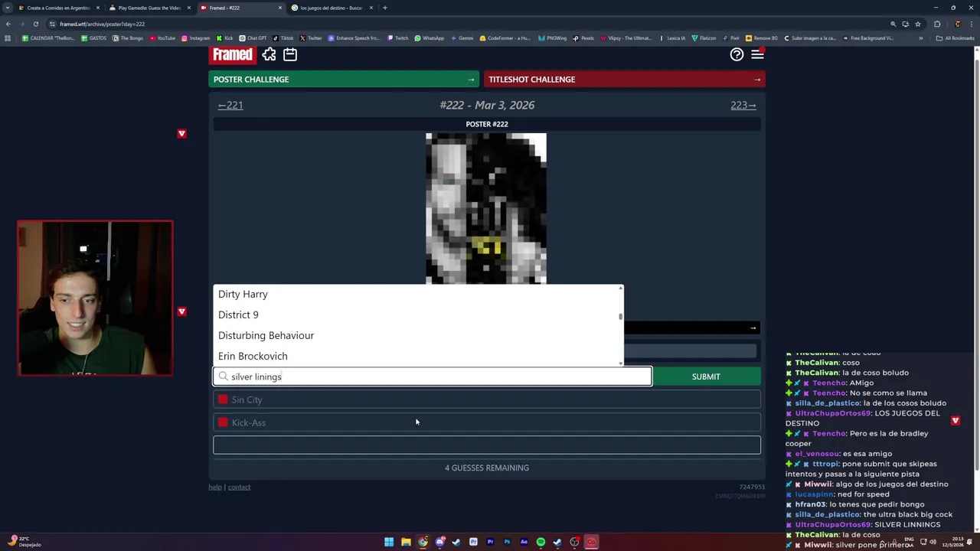Open the Instagram bookmark
980x551 pixels.
(195, 38)
